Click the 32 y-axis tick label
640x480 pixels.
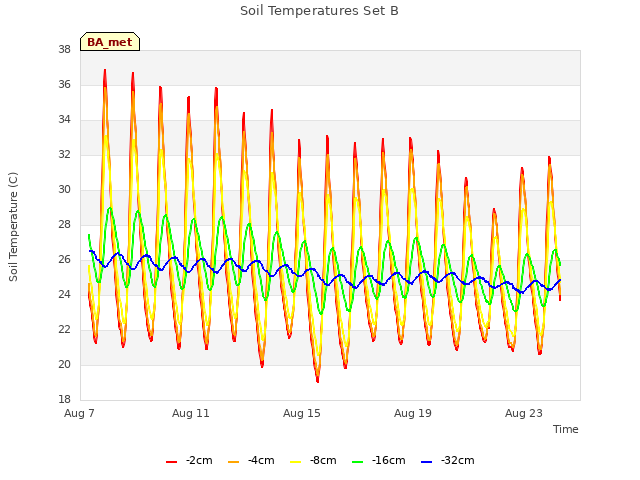64,155
